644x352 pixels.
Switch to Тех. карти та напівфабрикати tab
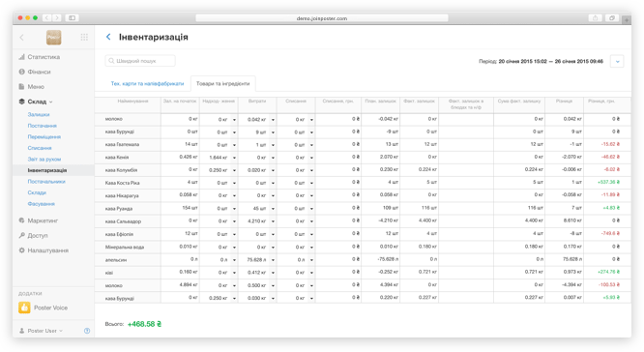pyautogui.click(x=147, y=83)
